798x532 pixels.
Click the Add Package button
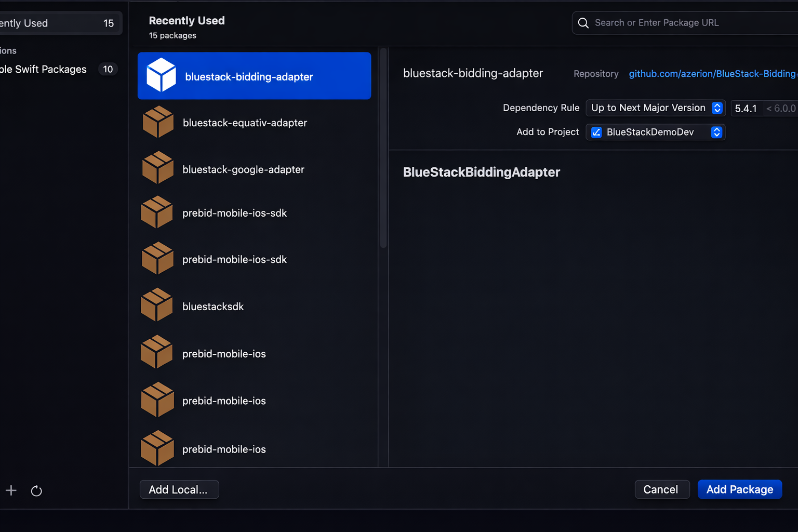(740, 489)
